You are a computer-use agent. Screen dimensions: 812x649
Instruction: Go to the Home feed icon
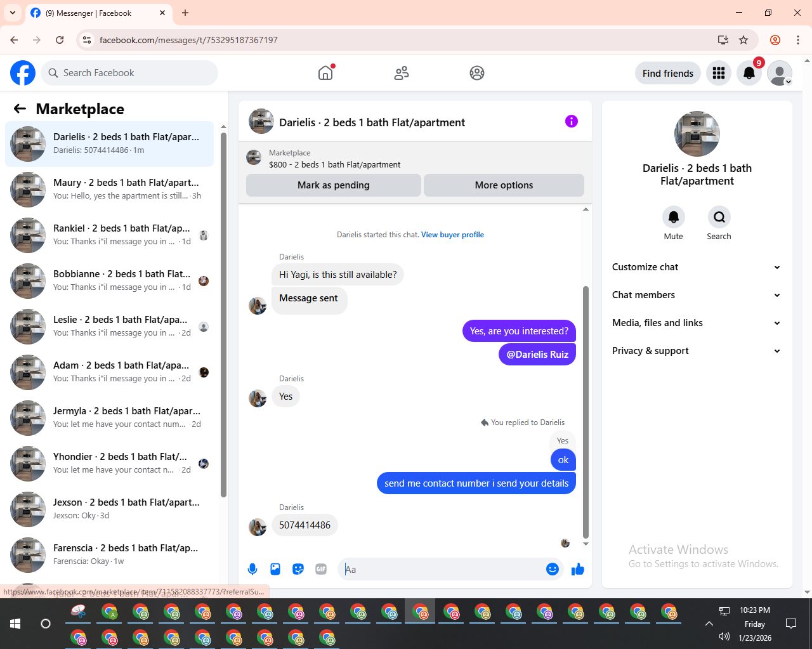(x=325, y=73)
